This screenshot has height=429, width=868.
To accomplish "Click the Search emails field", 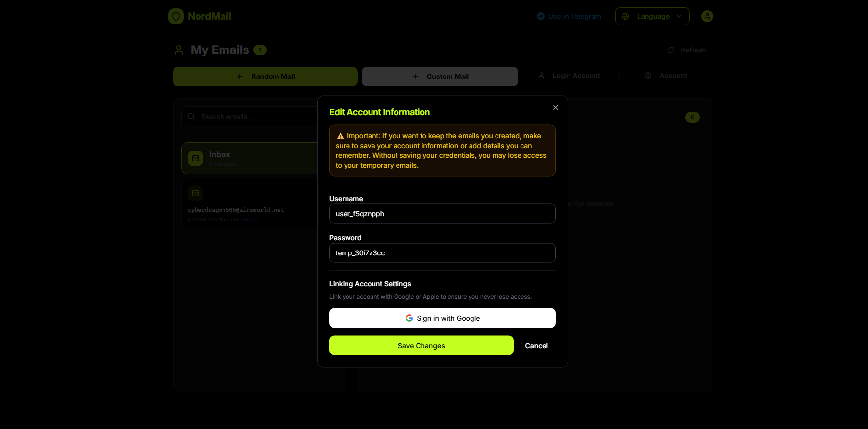I will (x=250, y=117).
